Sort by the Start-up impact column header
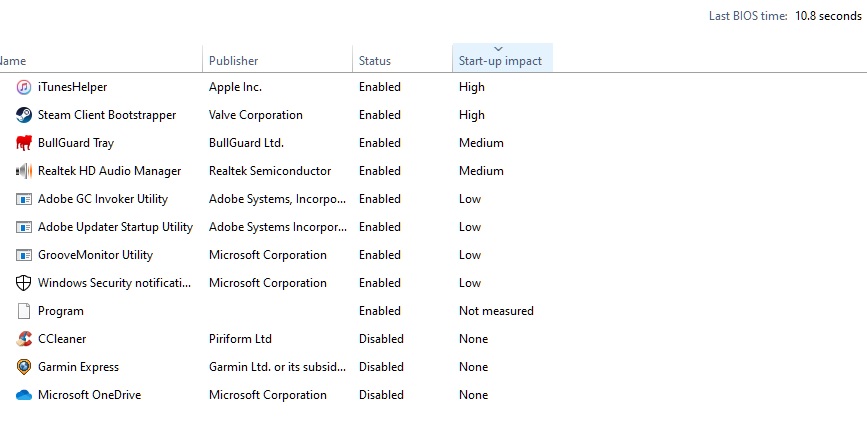867x427 pixels. click(x=502, y=58)
